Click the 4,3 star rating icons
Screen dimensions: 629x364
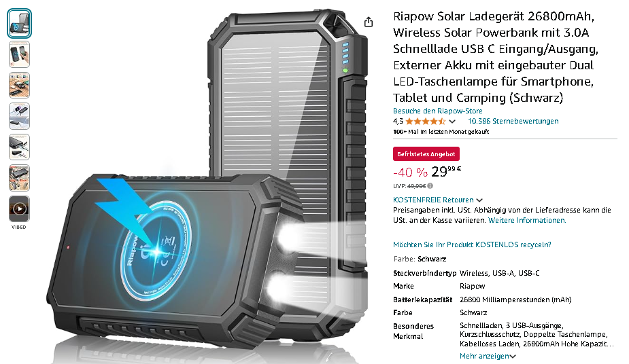click(x=425, y=122)
